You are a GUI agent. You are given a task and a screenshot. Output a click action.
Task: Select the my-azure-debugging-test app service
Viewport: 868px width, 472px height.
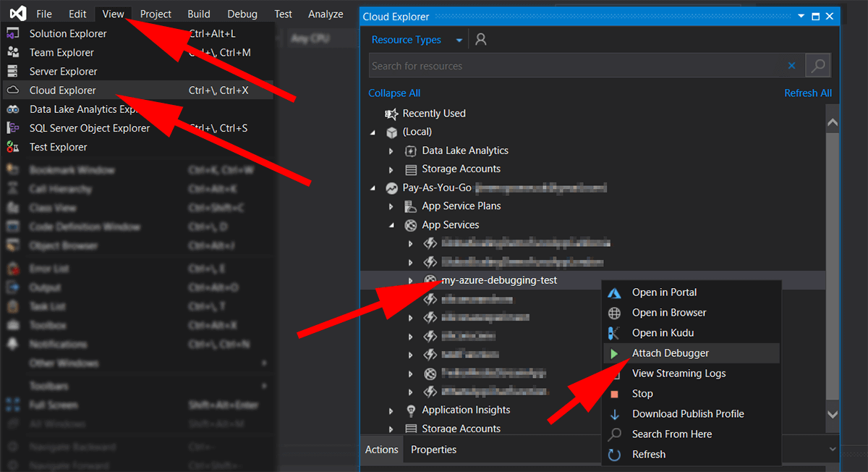[x=499, y=280]
